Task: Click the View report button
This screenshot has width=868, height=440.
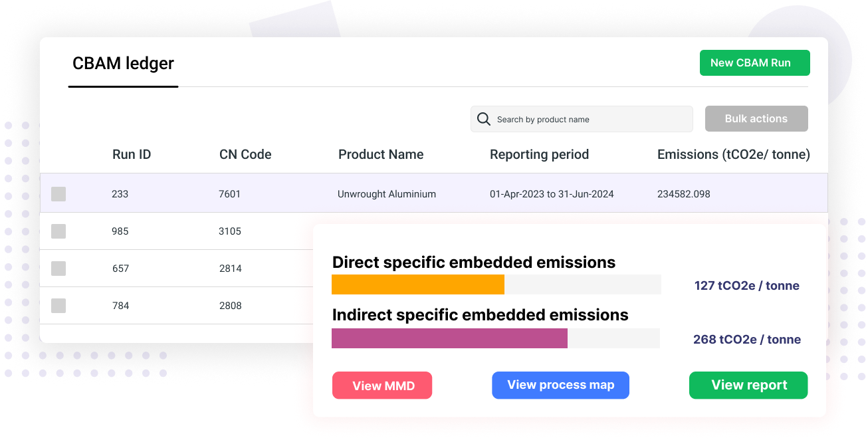Action: 748,385
